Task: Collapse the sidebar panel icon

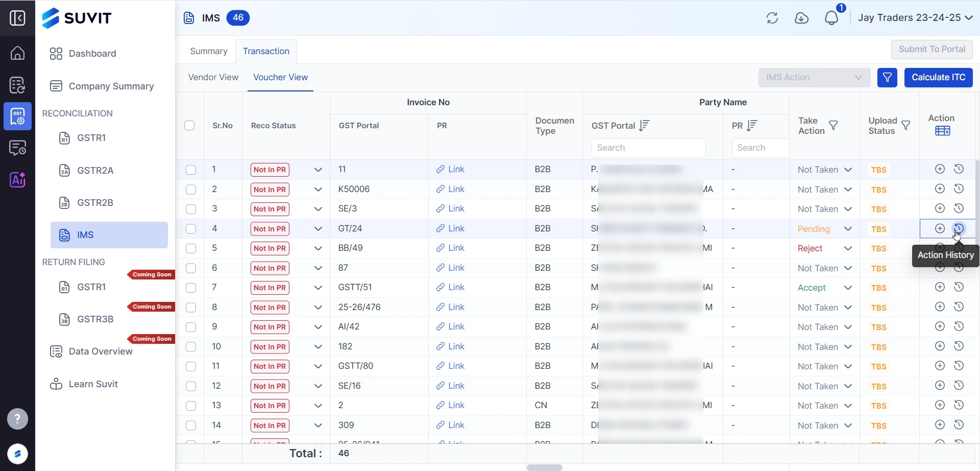Action: tap(17, 18)
